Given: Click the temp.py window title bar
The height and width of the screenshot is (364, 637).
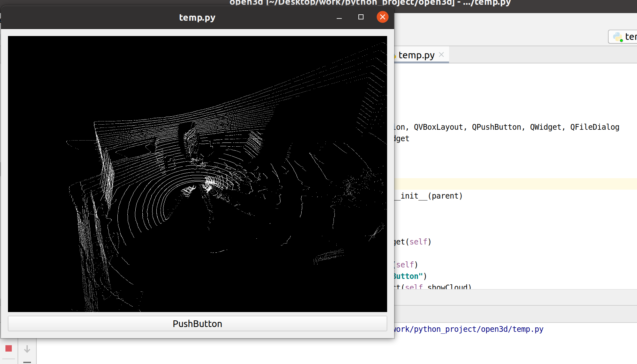Looking at the screenshot, I should click(x=197, y=18).
